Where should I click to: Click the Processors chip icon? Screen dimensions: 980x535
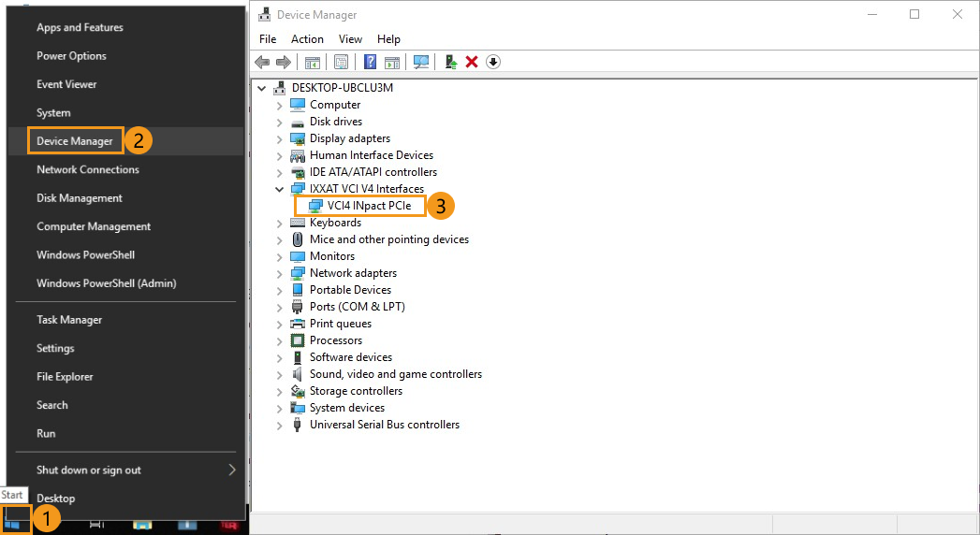pos(298,340)
